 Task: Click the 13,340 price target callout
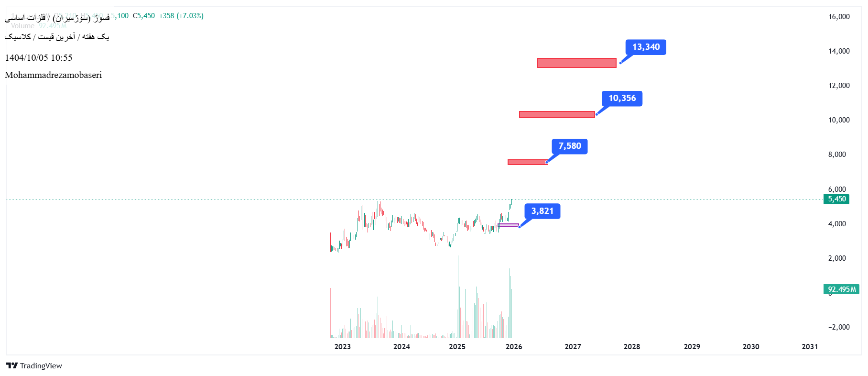click(646, 47)
